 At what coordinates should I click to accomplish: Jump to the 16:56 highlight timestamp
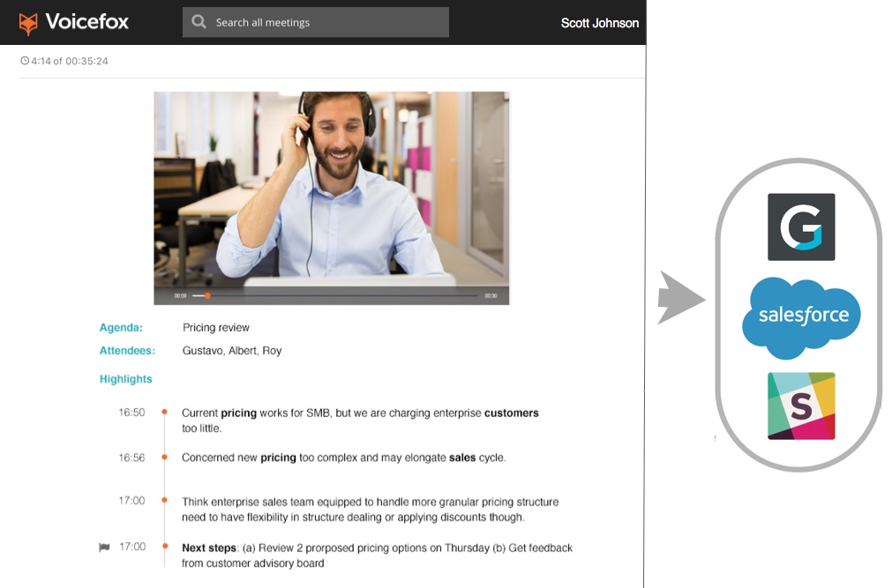tap(131, 458)
